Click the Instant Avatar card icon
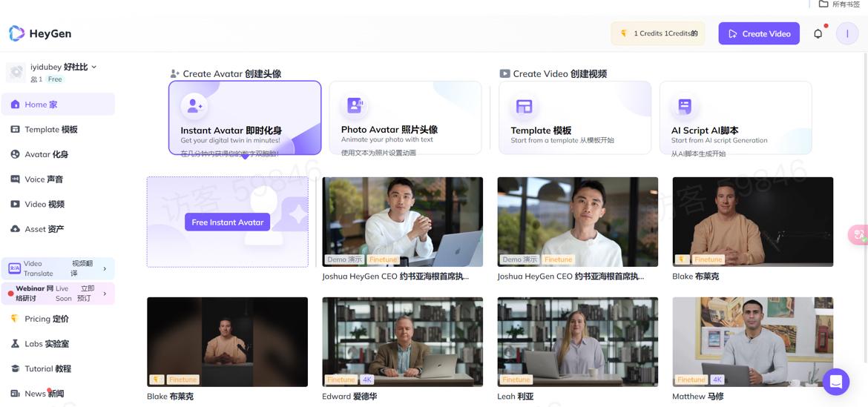The width and height of the screenshot is (868, 407). (194, 106)
